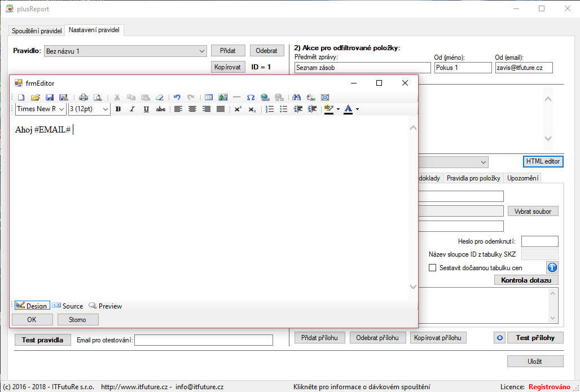Click the Print icon in editor toolbar
Viewport: 580px width, 392px height.
click(x=84, y=97)
